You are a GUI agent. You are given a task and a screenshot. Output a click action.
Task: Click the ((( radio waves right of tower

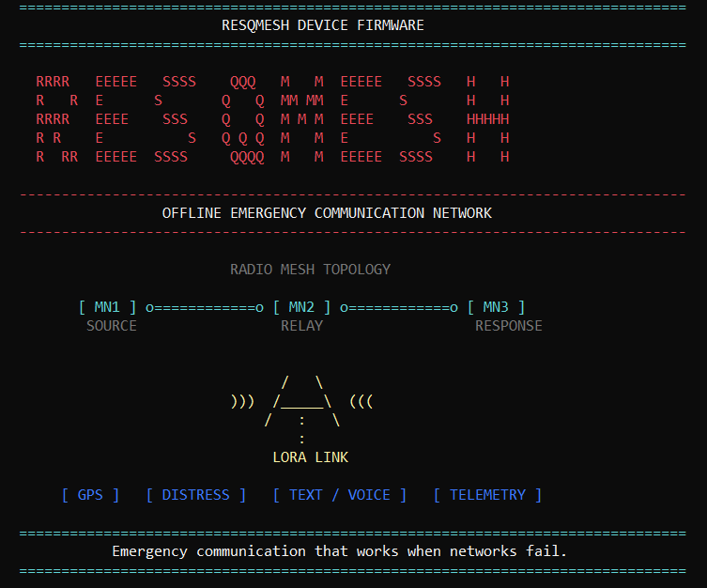tap(361, 401)
